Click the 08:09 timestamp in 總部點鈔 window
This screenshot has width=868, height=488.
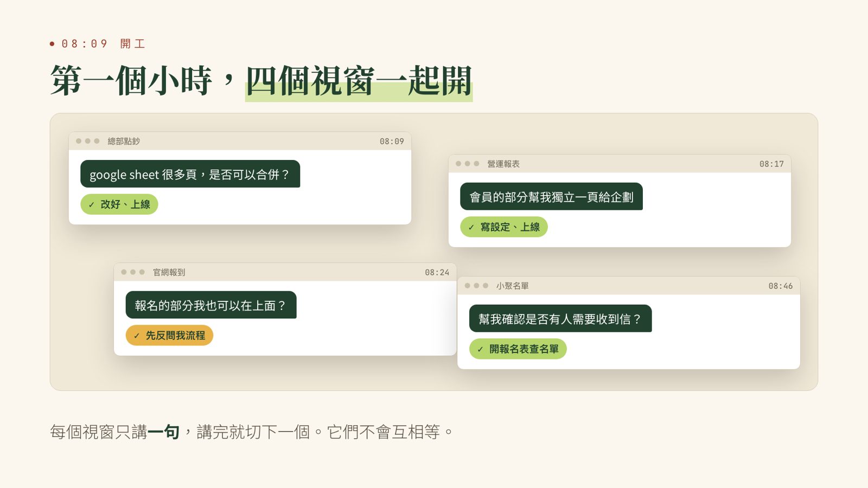(x=392, y=142)
